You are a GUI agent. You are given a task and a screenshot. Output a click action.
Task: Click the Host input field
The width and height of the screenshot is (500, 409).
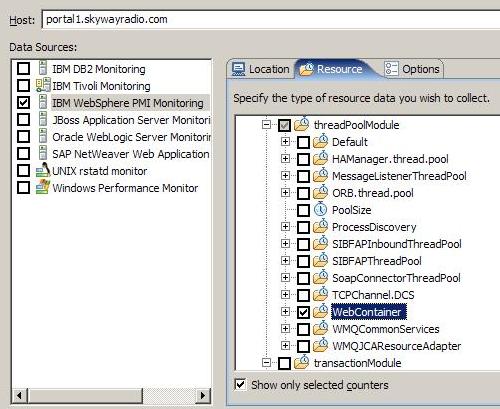click(271, 19)
